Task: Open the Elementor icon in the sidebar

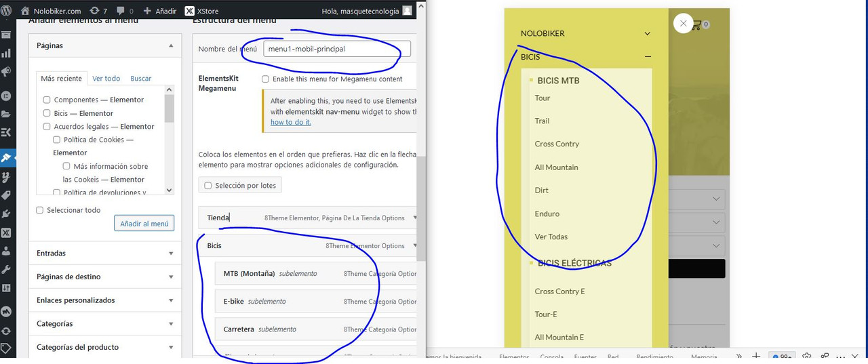Action: pos(7,96)
